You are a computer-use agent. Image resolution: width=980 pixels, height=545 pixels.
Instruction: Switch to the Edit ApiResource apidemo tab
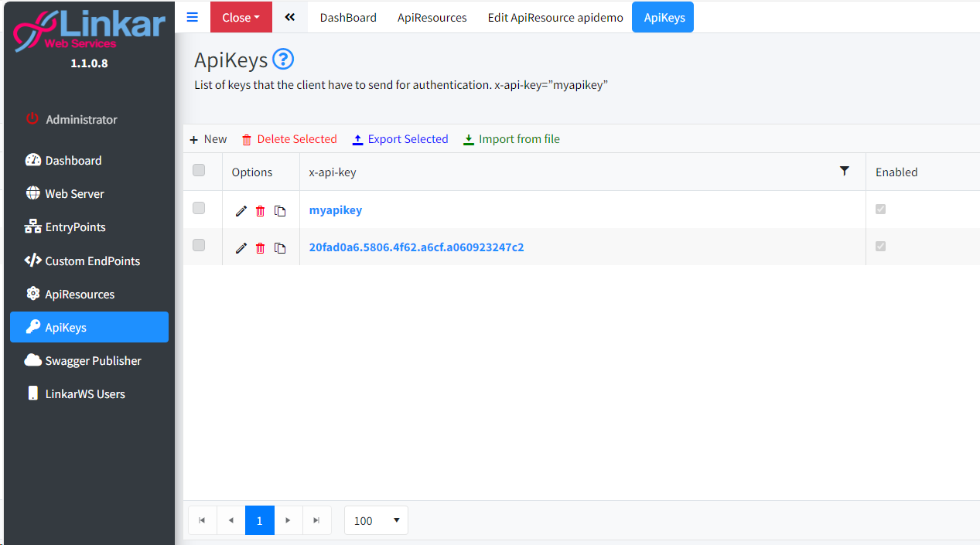coord(555,17)
